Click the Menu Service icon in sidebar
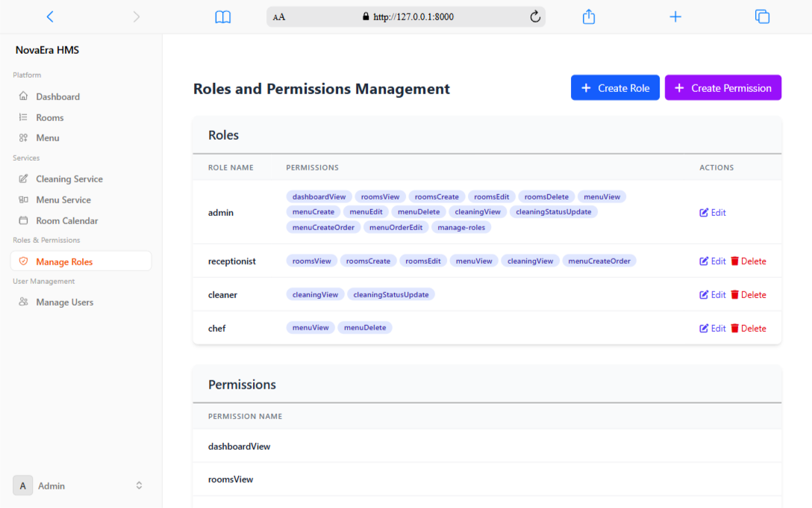The height and width of the screenshot is (508, 812). point(23,199)
